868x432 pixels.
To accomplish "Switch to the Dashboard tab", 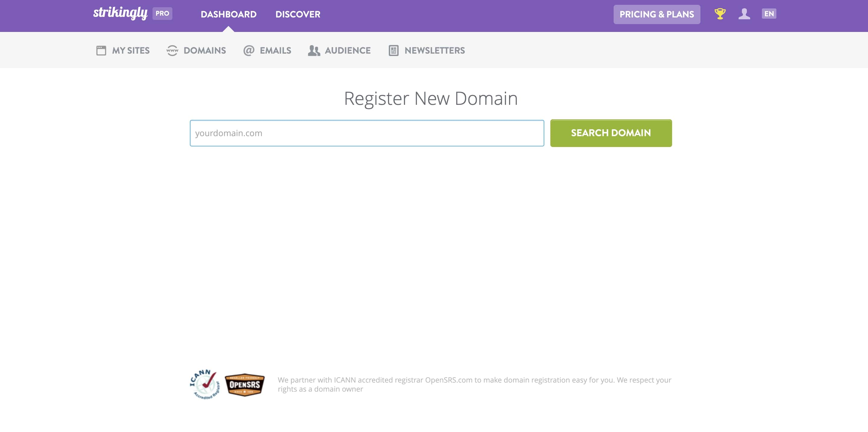I will [x=228, y=14].
